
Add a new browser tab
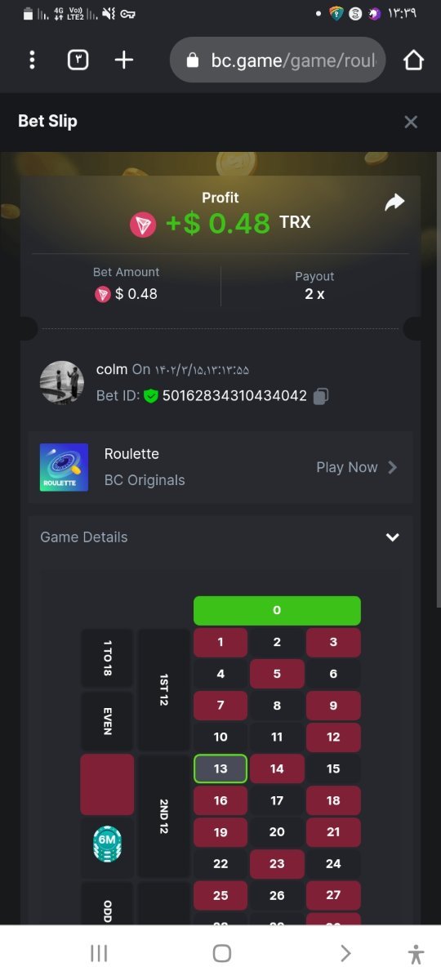pyautogui.click(x=123, y=60)
